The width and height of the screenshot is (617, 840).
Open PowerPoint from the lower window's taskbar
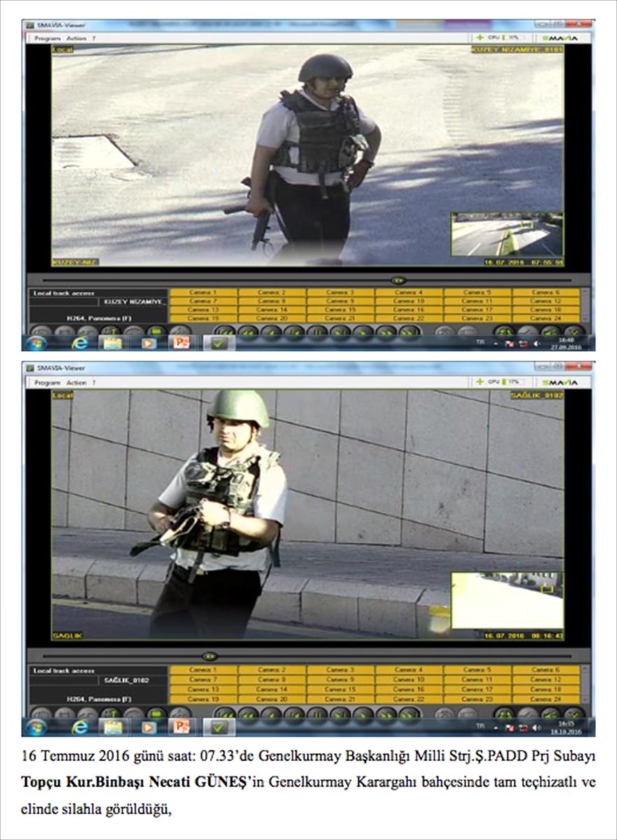click(182, 727)
